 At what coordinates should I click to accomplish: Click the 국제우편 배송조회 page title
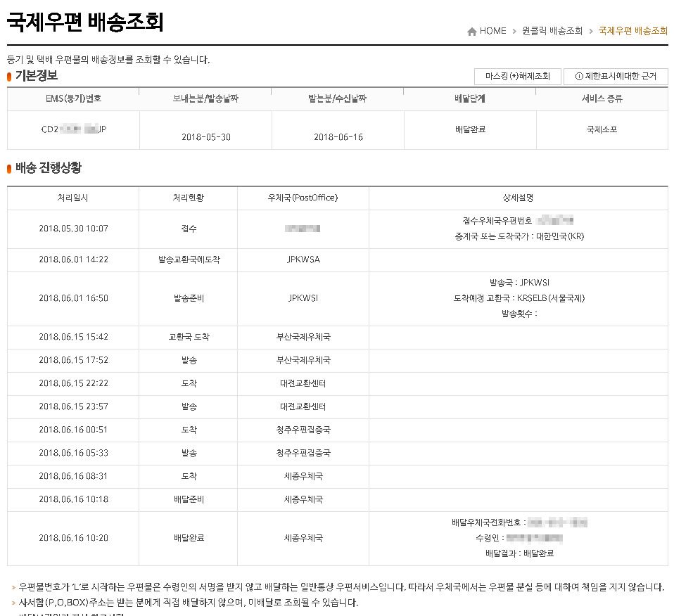[85, 22]
